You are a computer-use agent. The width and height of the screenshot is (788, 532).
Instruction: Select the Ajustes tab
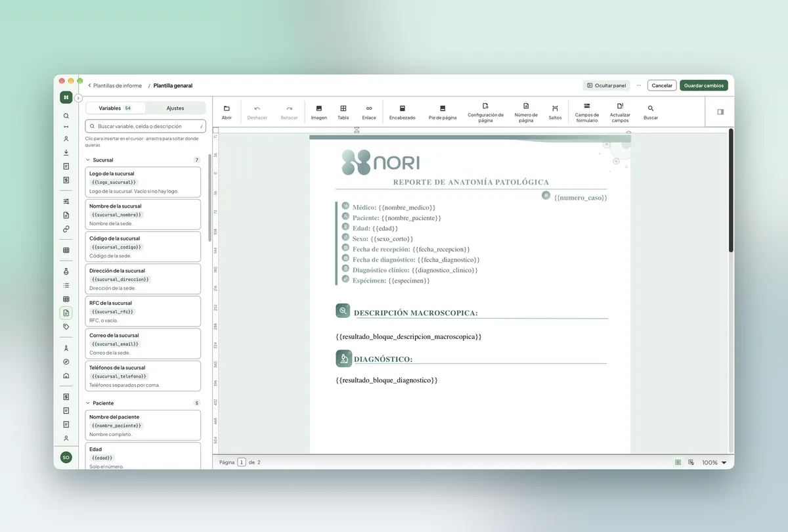coord(175,108)
